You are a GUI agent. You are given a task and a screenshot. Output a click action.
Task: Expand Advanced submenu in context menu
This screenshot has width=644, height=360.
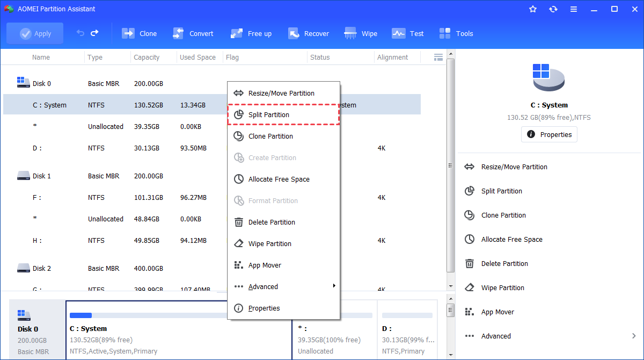point(284,286)
